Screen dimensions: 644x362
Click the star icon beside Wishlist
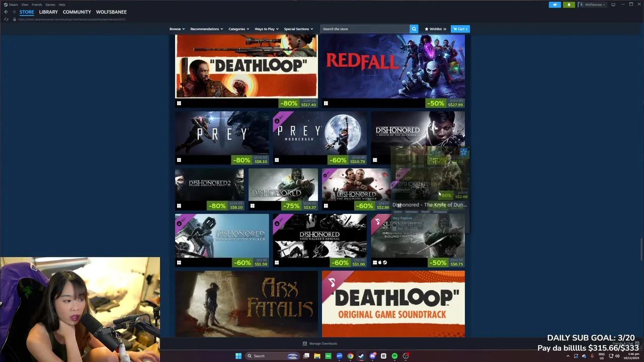click(427, 29)
